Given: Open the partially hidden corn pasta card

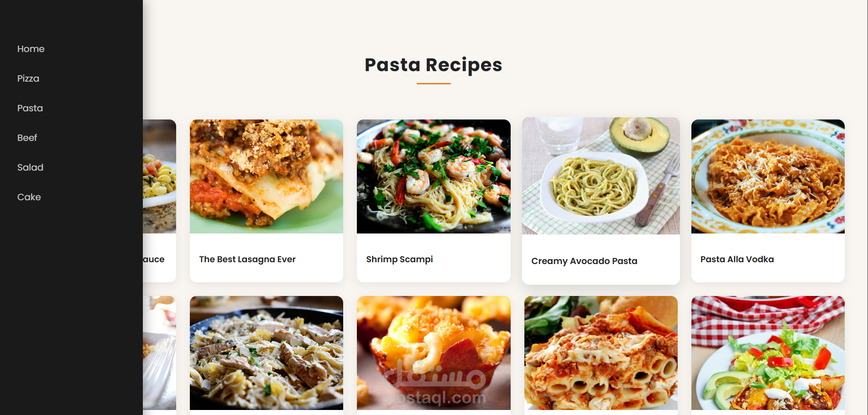Looking at the screenshot, I should [x=159, y=201].
